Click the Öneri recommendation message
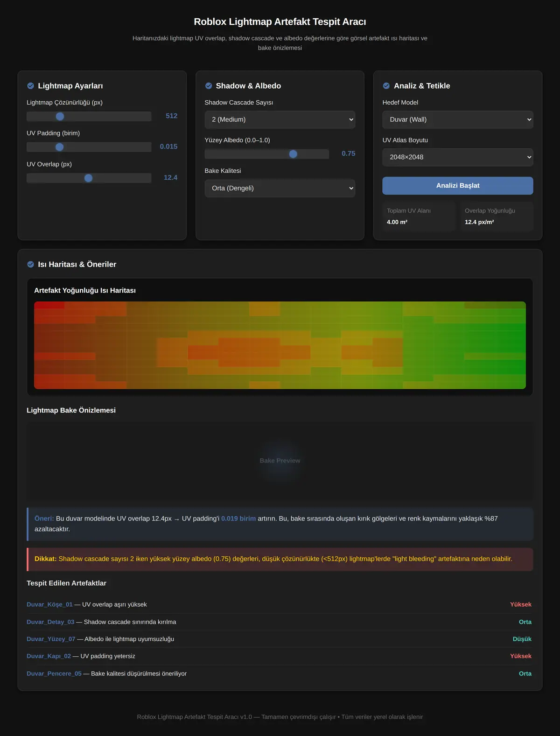This screenshot has width=560, height=736. point(280,524)
